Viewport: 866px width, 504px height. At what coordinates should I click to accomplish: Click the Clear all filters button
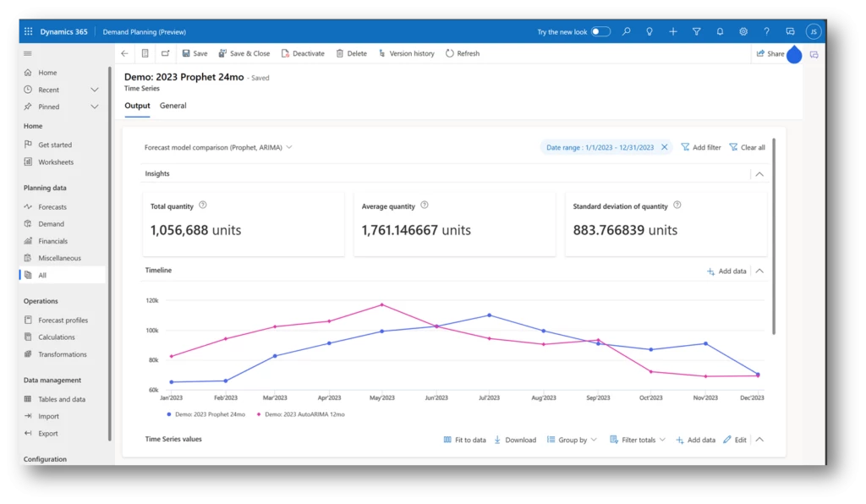click(x=747, y=147)
